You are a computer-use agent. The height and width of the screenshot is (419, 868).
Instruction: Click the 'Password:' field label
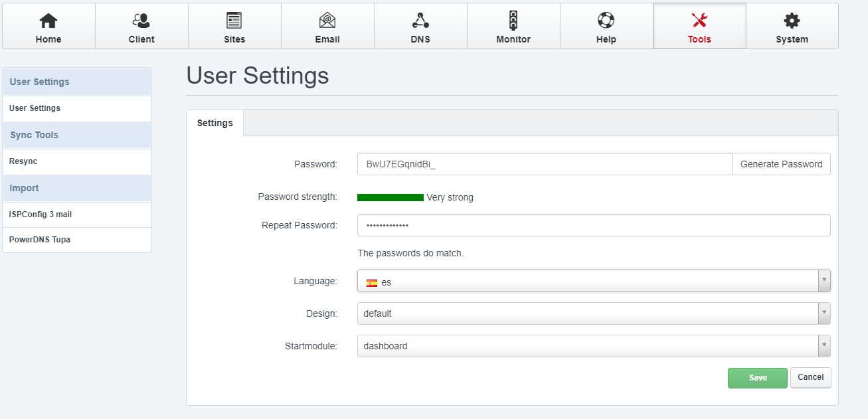(x=315, y=164)
